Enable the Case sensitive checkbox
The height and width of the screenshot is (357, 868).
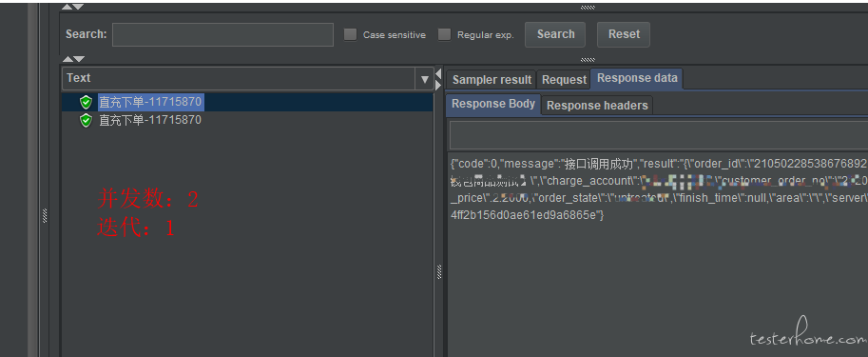[350, 34]
